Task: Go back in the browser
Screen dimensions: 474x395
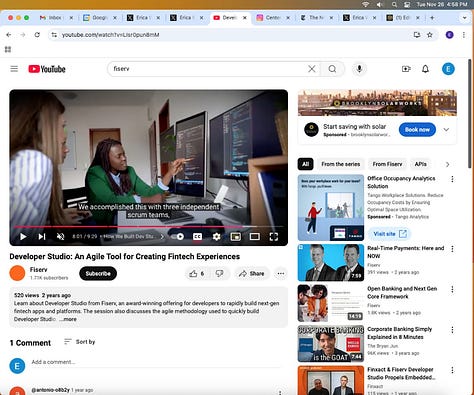Action: [9, 35]
